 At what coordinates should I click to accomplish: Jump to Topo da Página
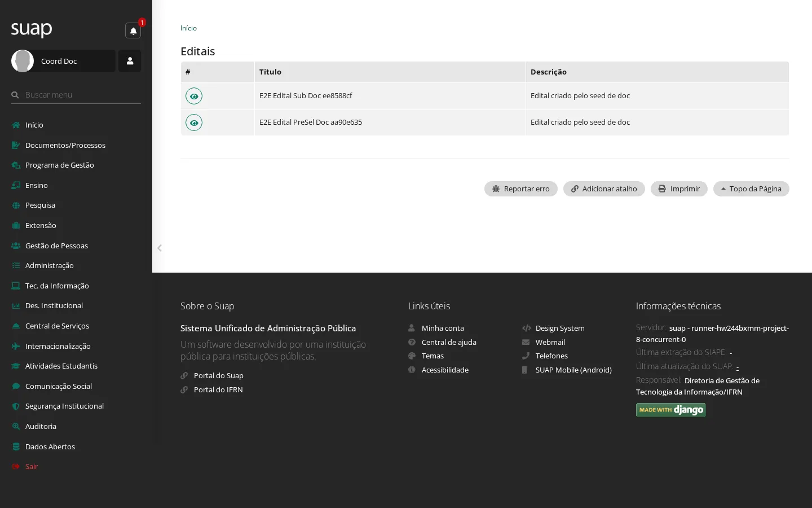pos(751,189)
